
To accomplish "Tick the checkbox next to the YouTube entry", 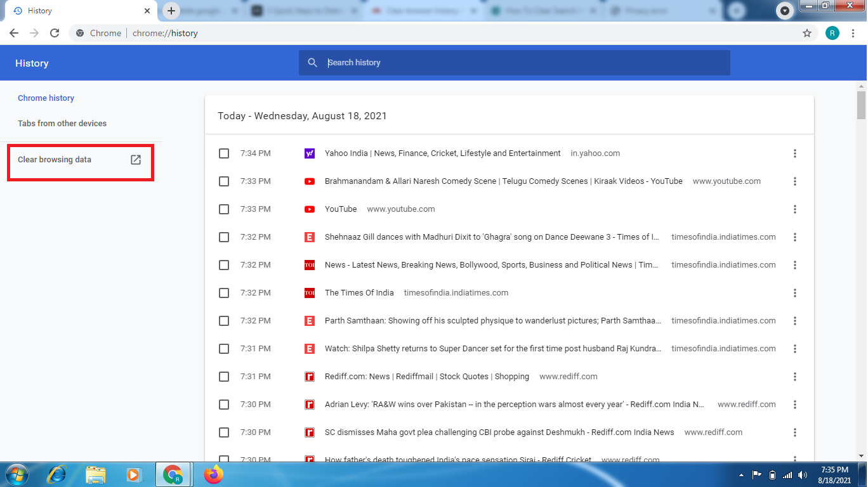I will [x=224, y=209].
